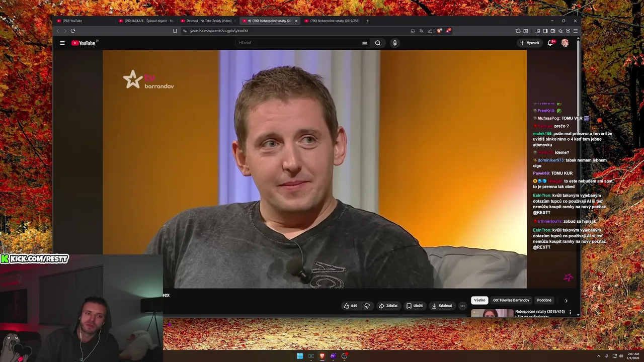
Task: Open the Brave VPN shield icon
Action: point(568,31)
